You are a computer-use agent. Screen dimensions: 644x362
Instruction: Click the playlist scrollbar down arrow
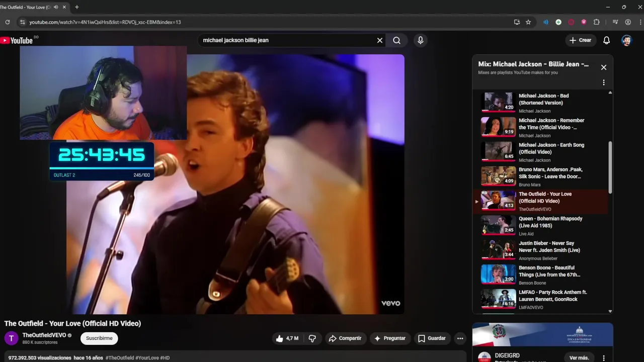(610, 311)
